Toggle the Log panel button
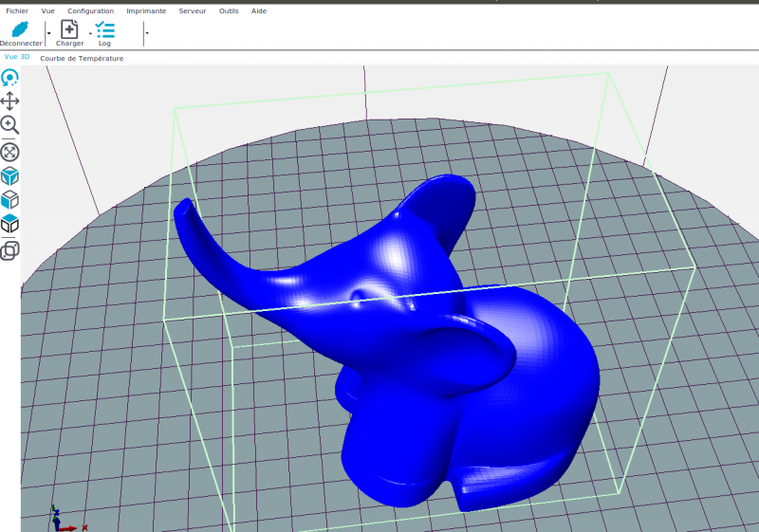This screenshot has width=759, height=532. tap(104, 33)
